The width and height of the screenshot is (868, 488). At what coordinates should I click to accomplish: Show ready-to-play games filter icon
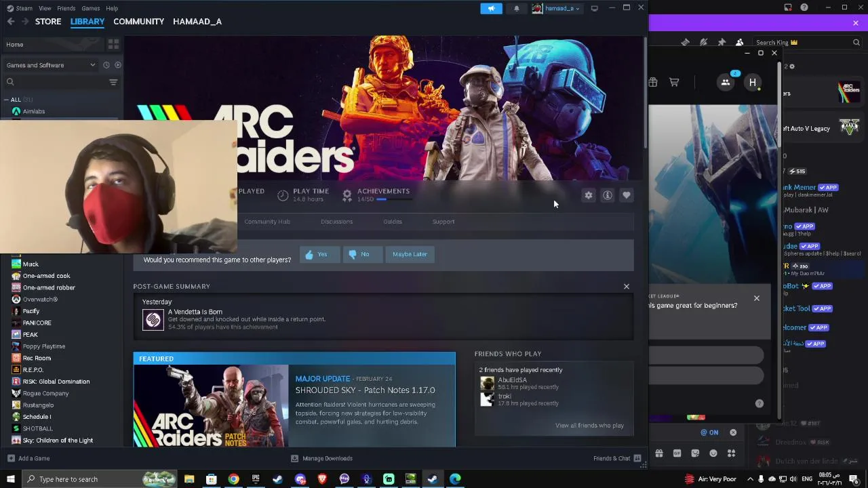point(118,65)
